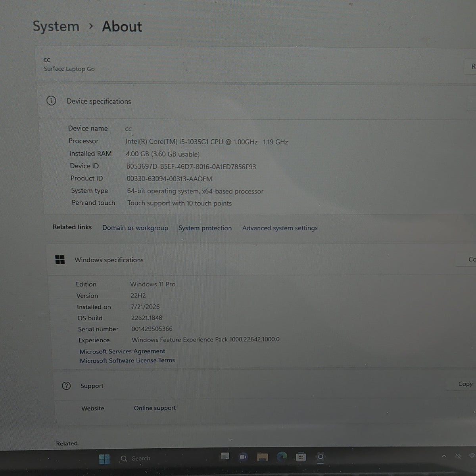Click the Windows logo beside Windows specifications
The width and height of the screenshot is (476, 476).
click(60, 259)
